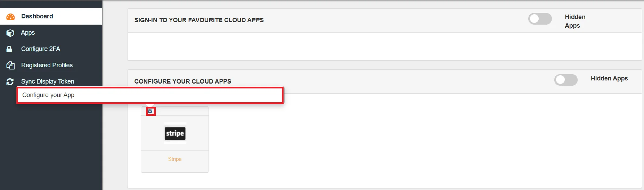
Task: Click the Apps cube icon
Action: pyautogui.click(x=10, y=33)
